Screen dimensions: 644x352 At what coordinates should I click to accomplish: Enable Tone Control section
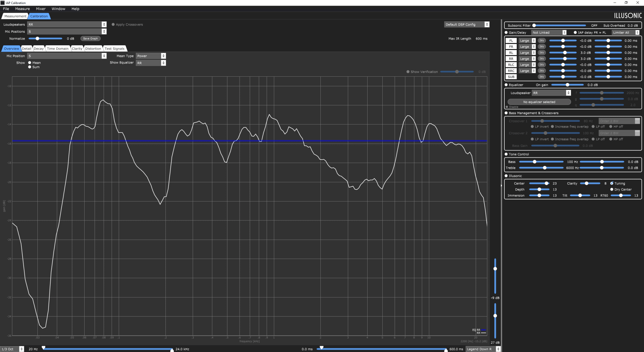[x=506, y=154]
